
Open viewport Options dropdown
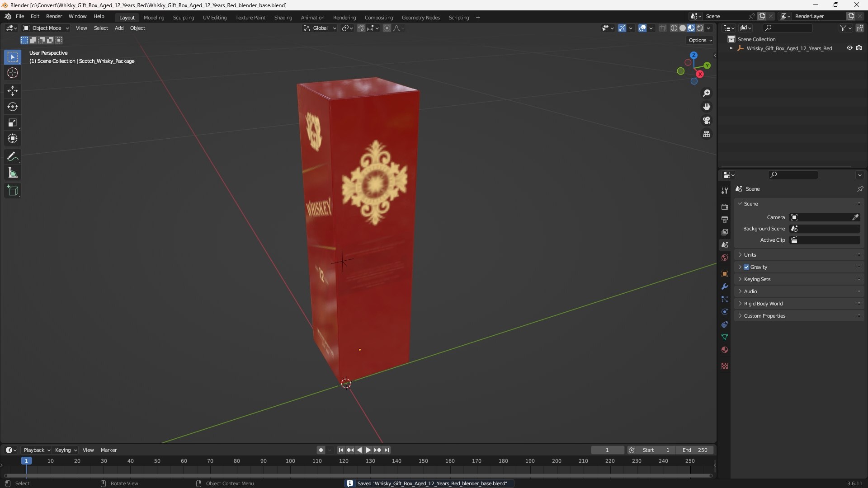click(700, 40)
